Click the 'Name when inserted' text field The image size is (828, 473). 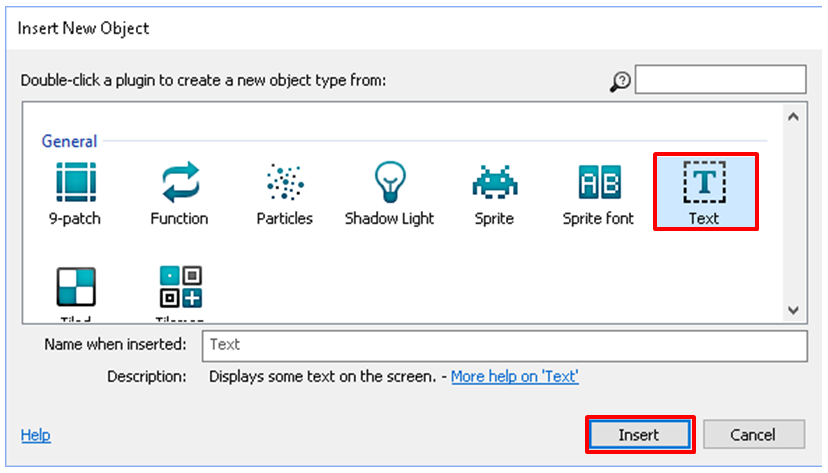pyautogui.click(x=504, y=345)
